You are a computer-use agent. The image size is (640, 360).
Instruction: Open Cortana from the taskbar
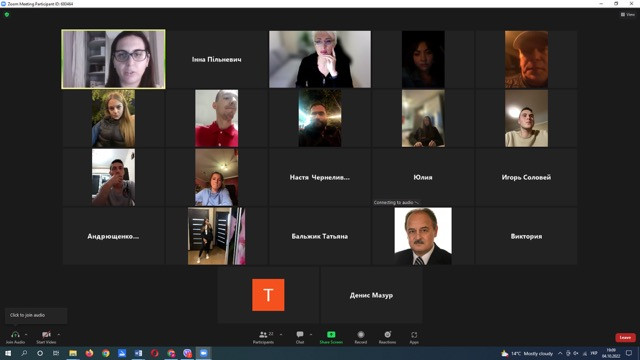[40, 353]
